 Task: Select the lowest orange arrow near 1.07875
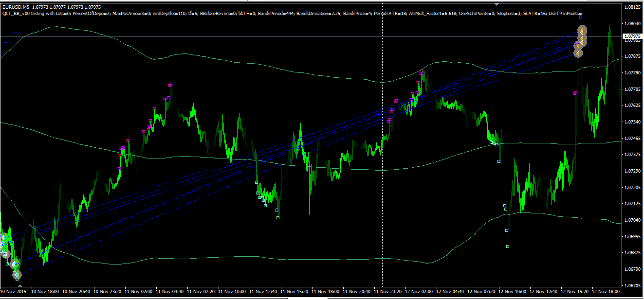point(578,53)
